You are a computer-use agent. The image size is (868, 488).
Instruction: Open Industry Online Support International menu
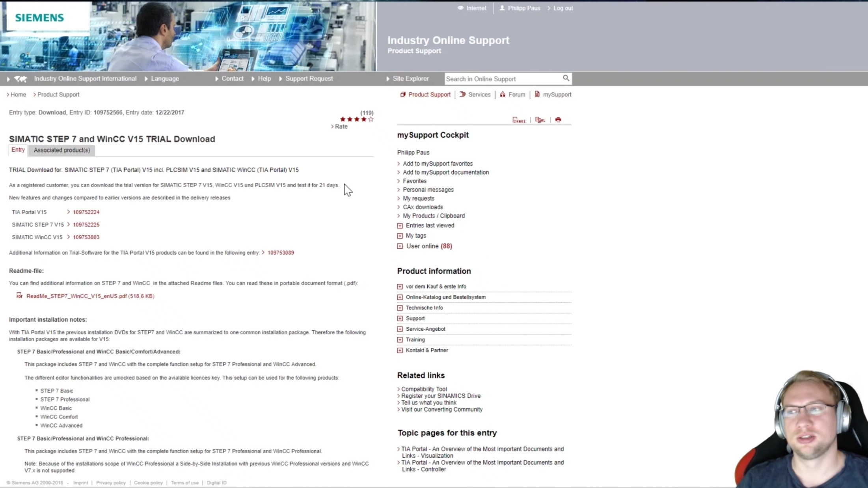85,78
